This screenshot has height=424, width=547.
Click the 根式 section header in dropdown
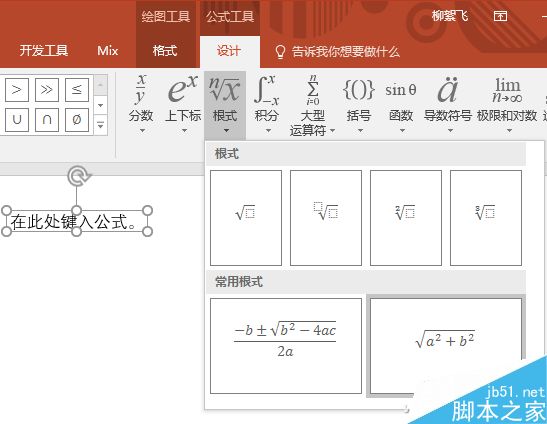(x=366, y=154)
